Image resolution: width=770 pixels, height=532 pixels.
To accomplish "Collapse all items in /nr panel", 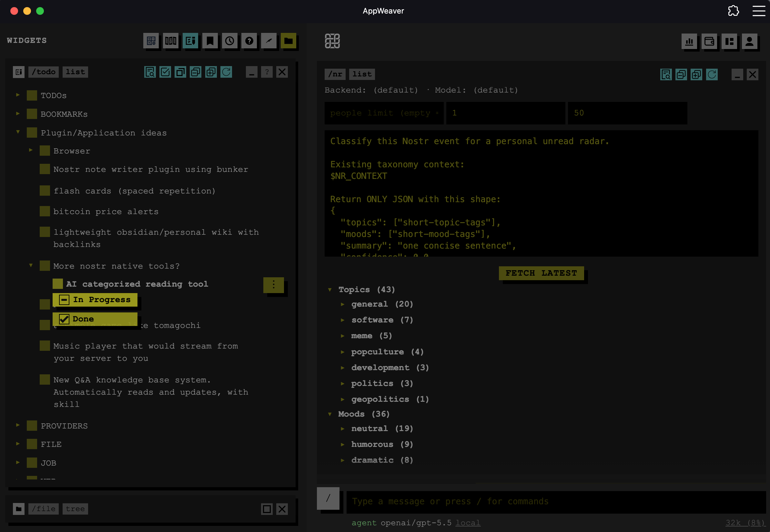I will [681, 75].
